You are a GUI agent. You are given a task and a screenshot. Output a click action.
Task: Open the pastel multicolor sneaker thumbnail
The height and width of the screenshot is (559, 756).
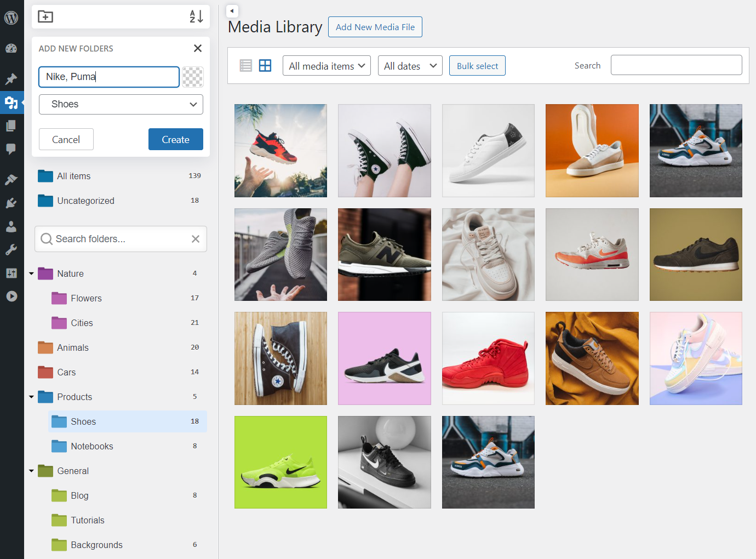click(696, 358)
